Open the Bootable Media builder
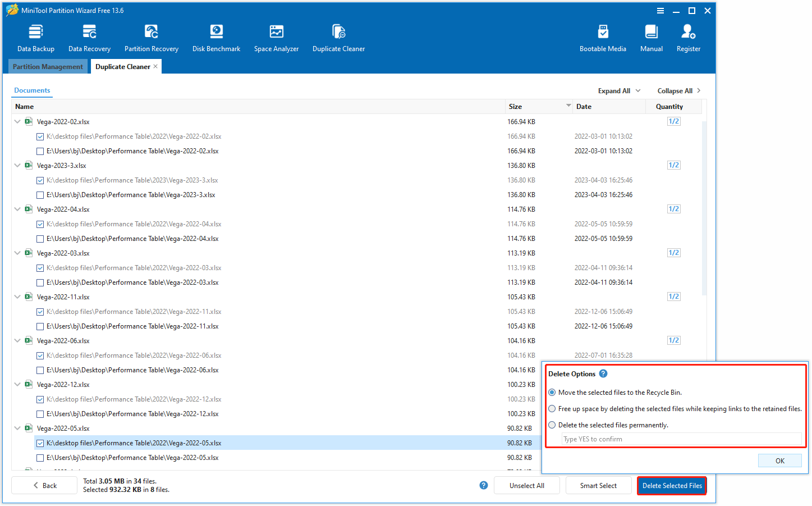The width and height of the screenshot is (812, 506). [x=603, y=37]
